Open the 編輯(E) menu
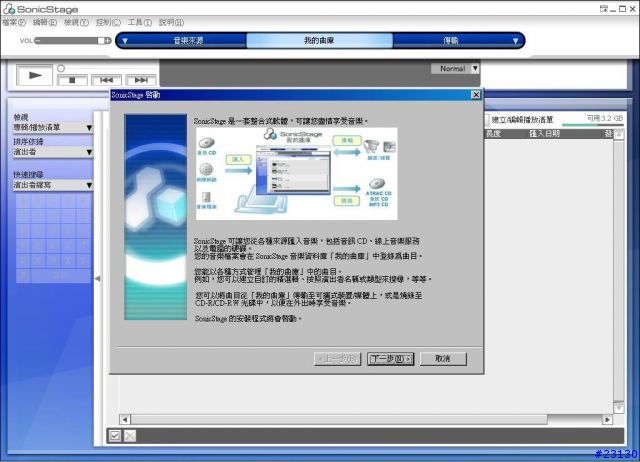This screenshot has width=640, height=462. [45, 22]
